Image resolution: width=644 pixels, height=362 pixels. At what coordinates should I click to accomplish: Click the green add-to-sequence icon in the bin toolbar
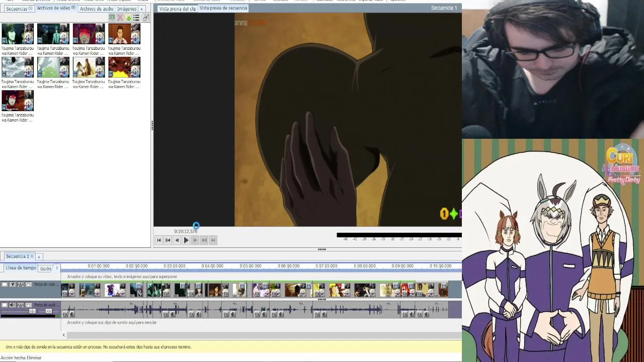tap(112, 18)
